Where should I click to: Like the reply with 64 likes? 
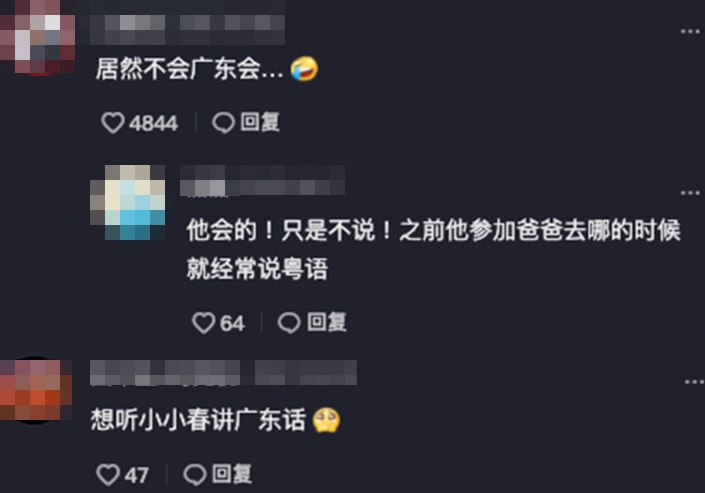[203, 323]
